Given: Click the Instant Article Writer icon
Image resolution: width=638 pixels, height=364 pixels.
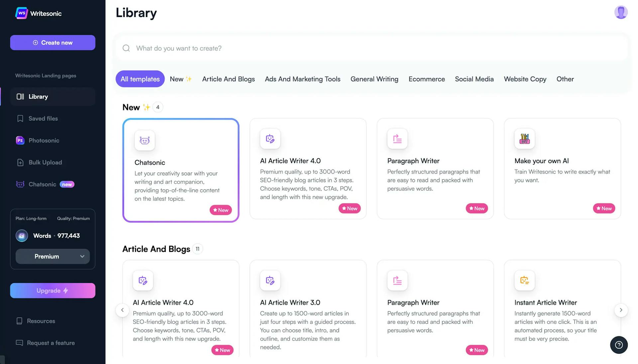Looking at the screenshot, I should 524,280.
